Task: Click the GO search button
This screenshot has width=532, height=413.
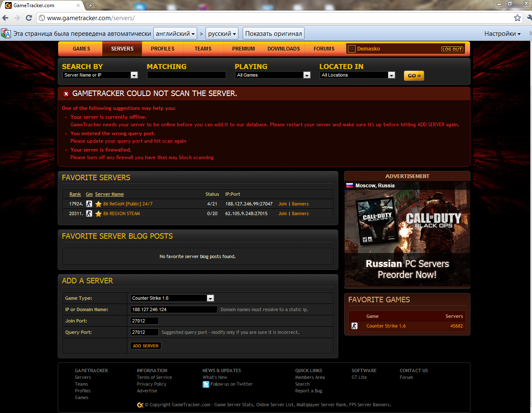Action: [414, 76]
